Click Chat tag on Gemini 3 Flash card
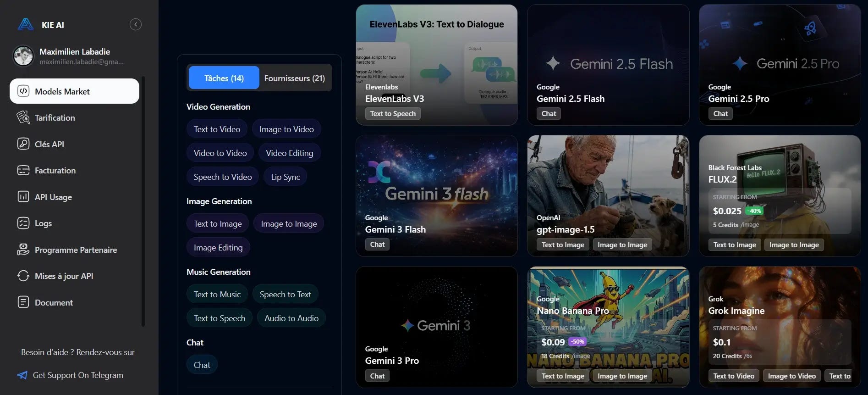This screenshot has width=868, height=395. pyautogui.click(x=377, y=244)
